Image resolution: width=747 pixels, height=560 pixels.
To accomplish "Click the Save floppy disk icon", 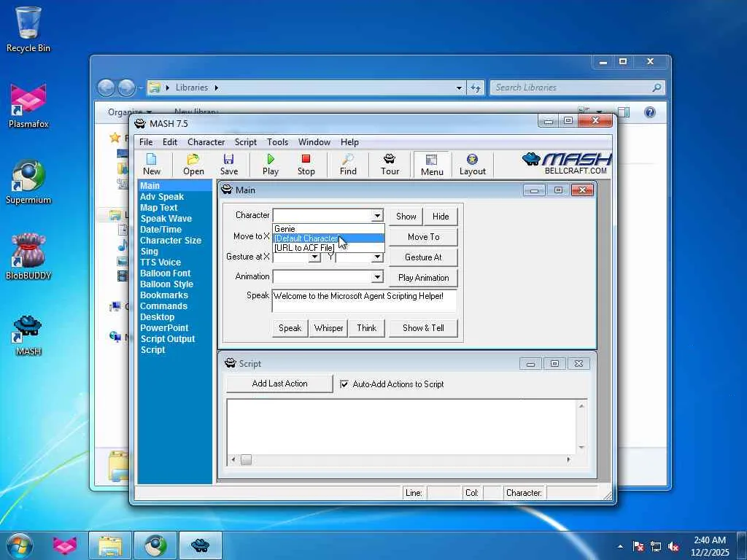I will (x=228, y=164).
